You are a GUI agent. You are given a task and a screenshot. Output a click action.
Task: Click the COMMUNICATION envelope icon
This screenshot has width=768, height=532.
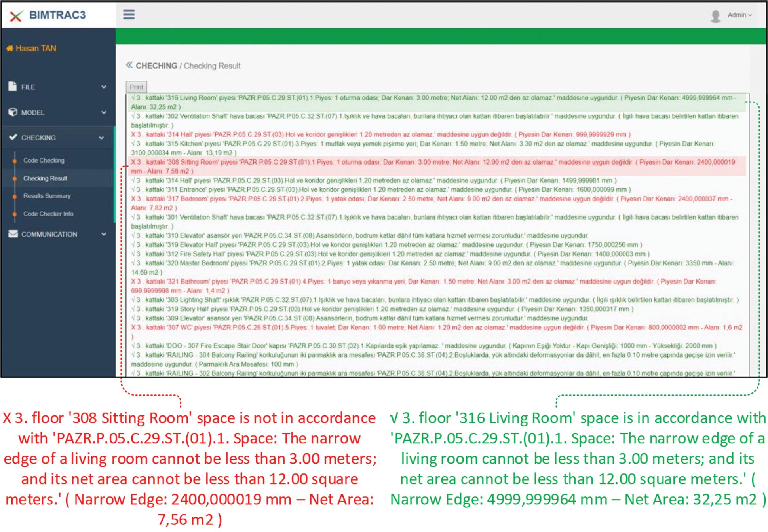[13, 234]
